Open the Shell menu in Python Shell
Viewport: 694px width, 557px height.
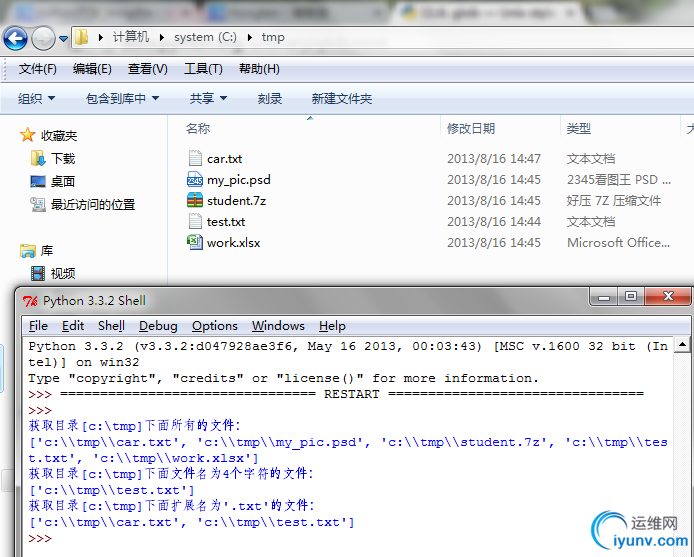tap(111, 326)
